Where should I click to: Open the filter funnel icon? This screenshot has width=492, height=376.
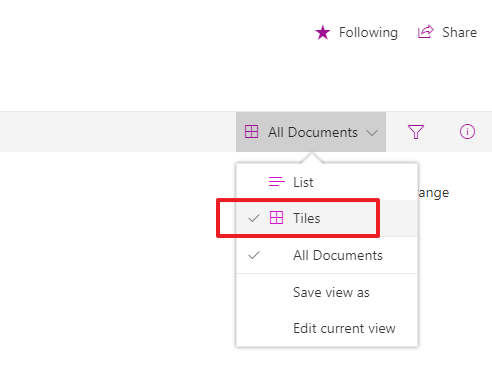click(x=416, y=132)
